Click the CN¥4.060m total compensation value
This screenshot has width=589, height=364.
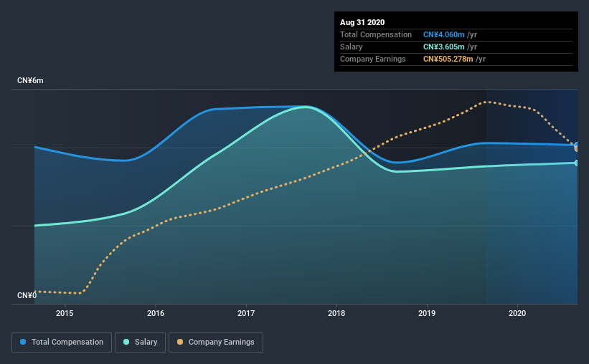[443, 34]
